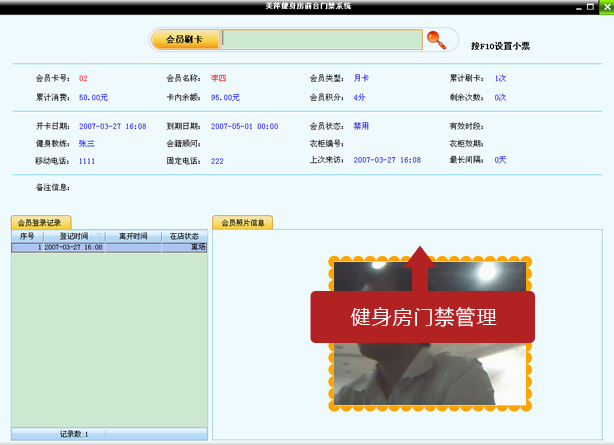This screenshot has width=614, height=445.
Task: Click the fitness coach name 张三
Action: (87, 144)
